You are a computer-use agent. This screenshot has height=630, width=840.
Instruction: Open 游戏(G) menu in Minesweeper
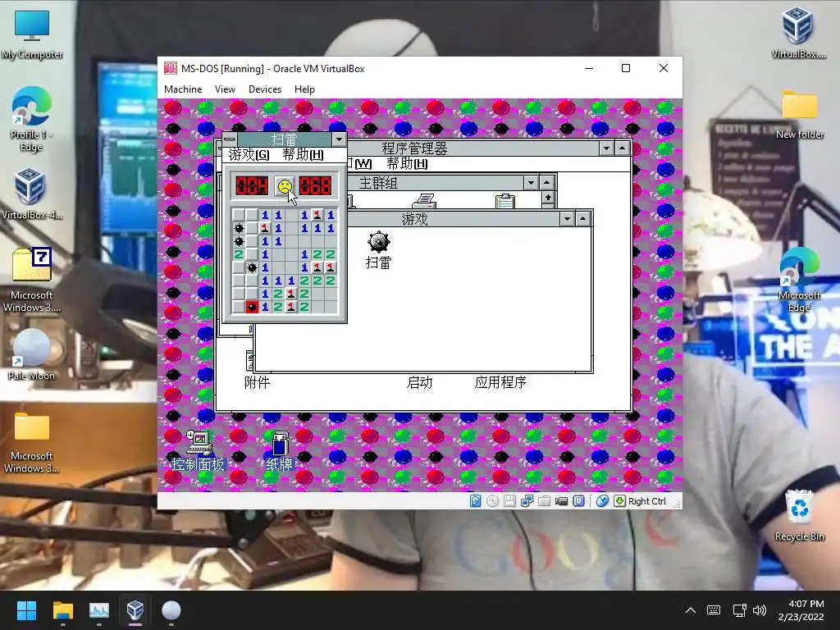[x=249, y=155]
